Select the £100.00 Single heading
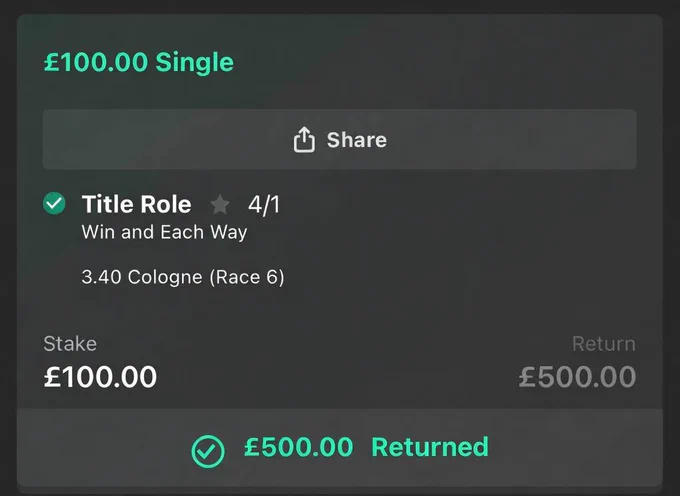Viewport: 680px width, 496px height. tap(139, 62)
